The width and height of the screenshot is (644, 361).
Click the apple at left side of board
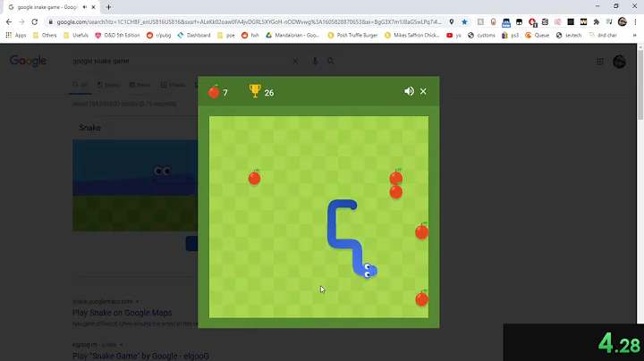point(254,178)
